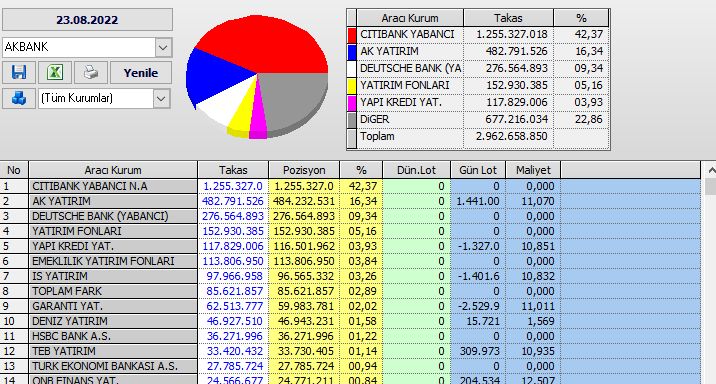The width and height of the screenshot is (716, 384).
Task: Click the table scrollbar up arrow
Action: 711,170
